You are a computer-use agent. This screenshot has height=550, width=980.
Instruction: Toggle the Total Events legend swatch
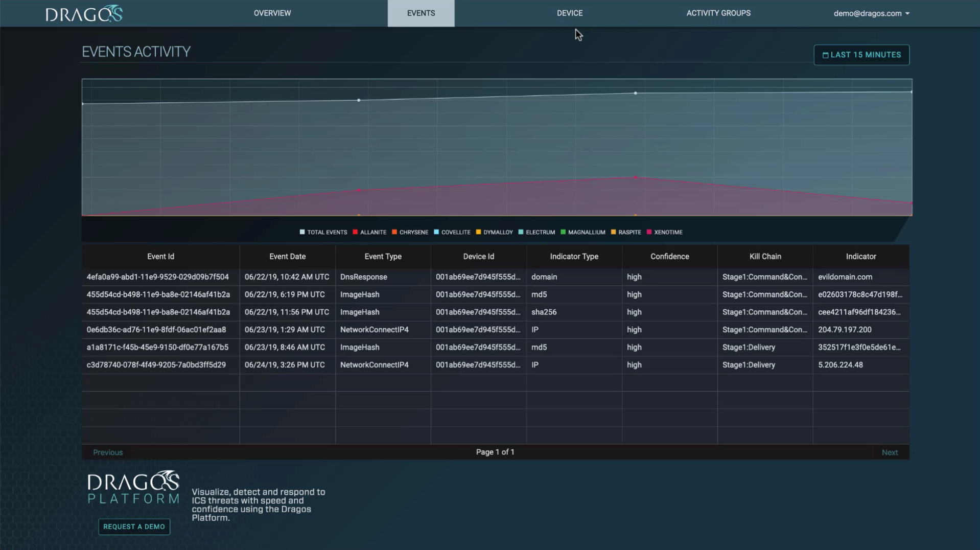pyautogui.click(x=302, y=232)
